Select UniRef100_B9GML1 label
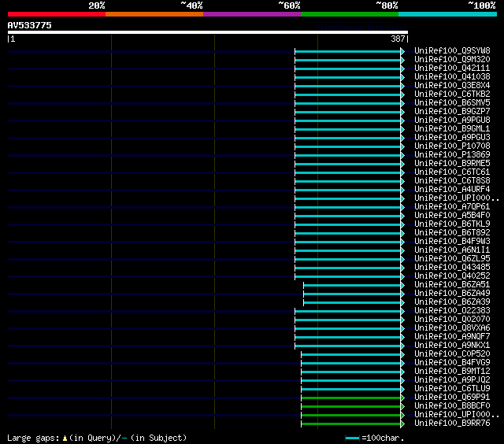Viewport: 504px width, 444px height. pyautogui.click(x=452, y=129)
